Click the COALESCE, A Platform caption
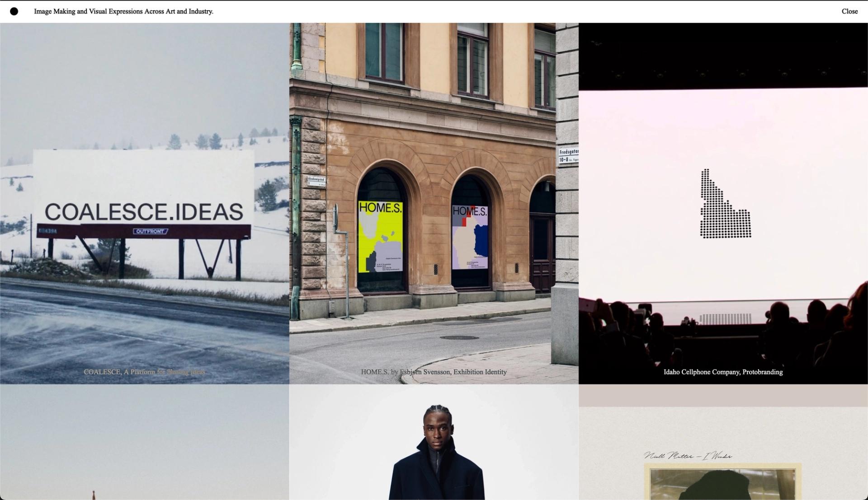Image resolution: width=868 pixels, height=500 pixels. click(x=144, y=372)
